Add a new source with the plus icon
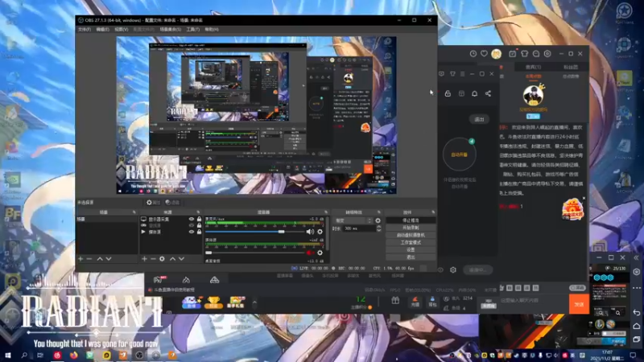Image resolution: width=644 pixels, height=362 pixels. [x=144, y=259]
